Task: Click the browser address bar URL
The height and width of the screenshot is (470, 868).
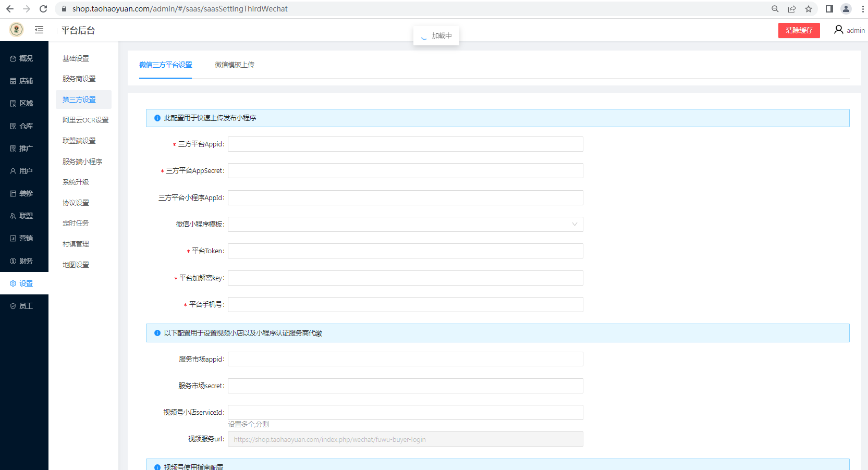Action: click(180, 9)
